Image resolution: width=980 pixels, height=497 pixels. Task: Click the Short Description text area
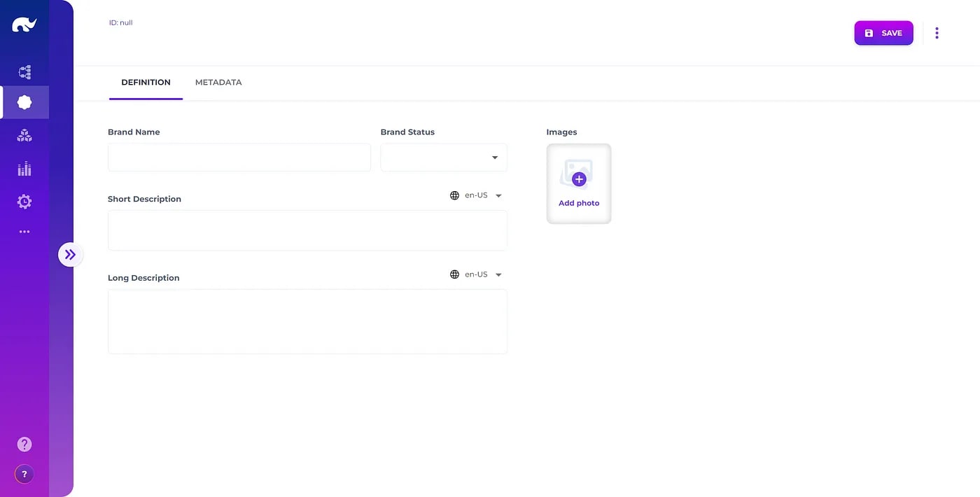pyautogui.click(x=307, y=230)
